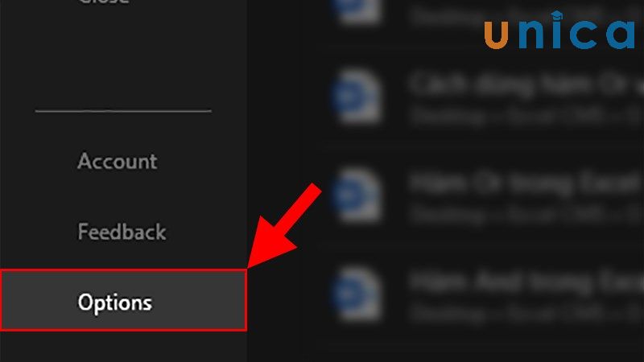This screenshot has width=644, height=362.
Task: Click the topmost partially visible document icon
Action: coord(357,11)
